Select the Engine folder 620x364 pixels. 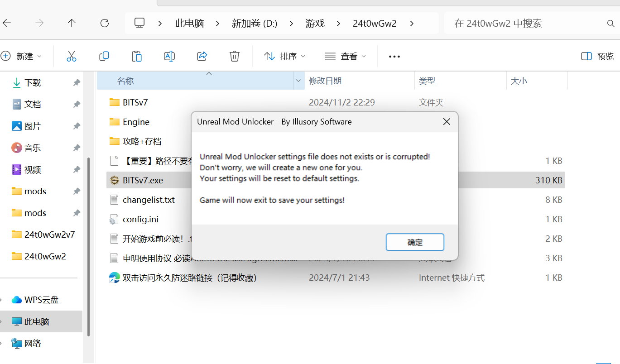tap(136, 122)
